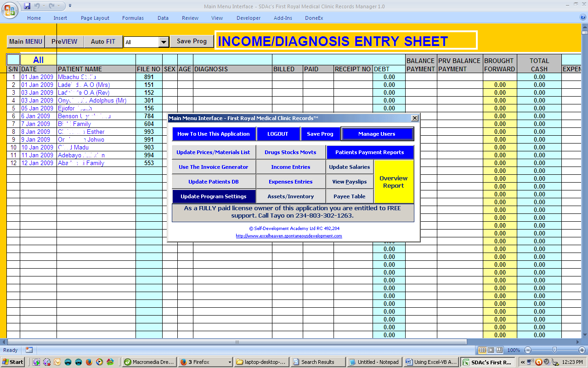Click the macro record icon in status bar

coord(29,350)
